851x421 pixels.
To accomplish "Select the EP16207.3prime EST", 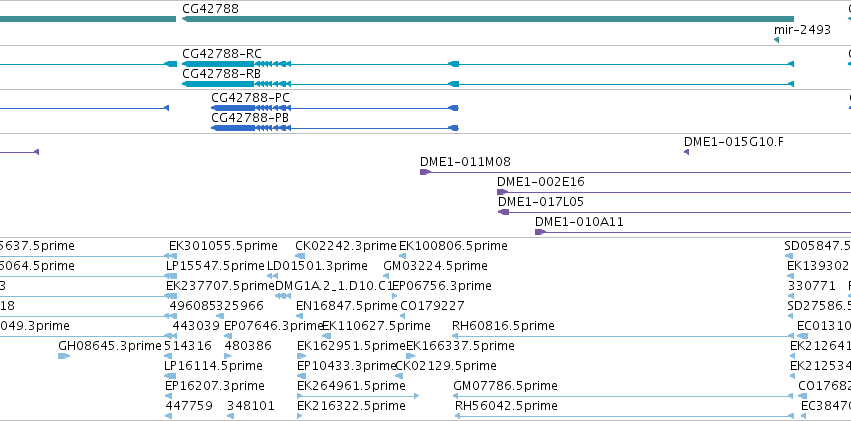I will click(x=168, y=396).
